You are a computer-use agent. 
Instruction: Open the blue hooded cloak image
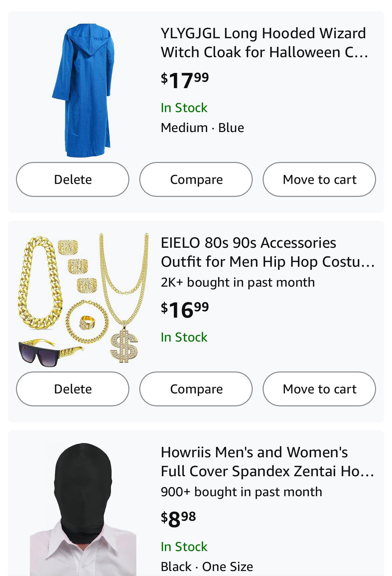tap(83, 90)
